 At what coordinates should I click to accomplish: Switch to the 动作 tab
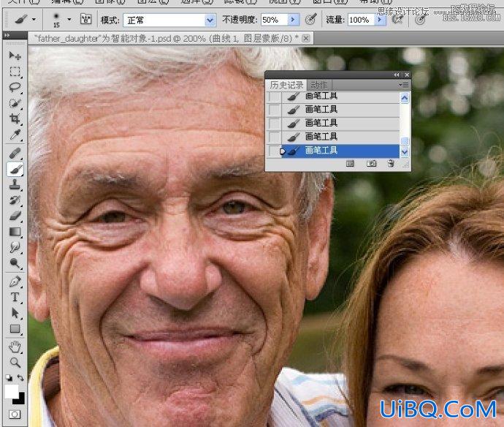(x=319, y=86)
